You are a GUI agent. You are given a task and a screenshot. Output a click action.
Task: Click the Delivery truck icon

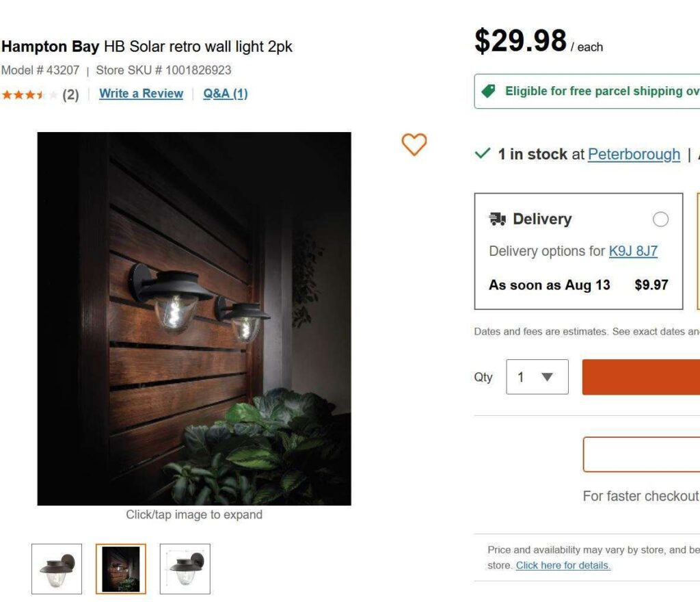497,219
